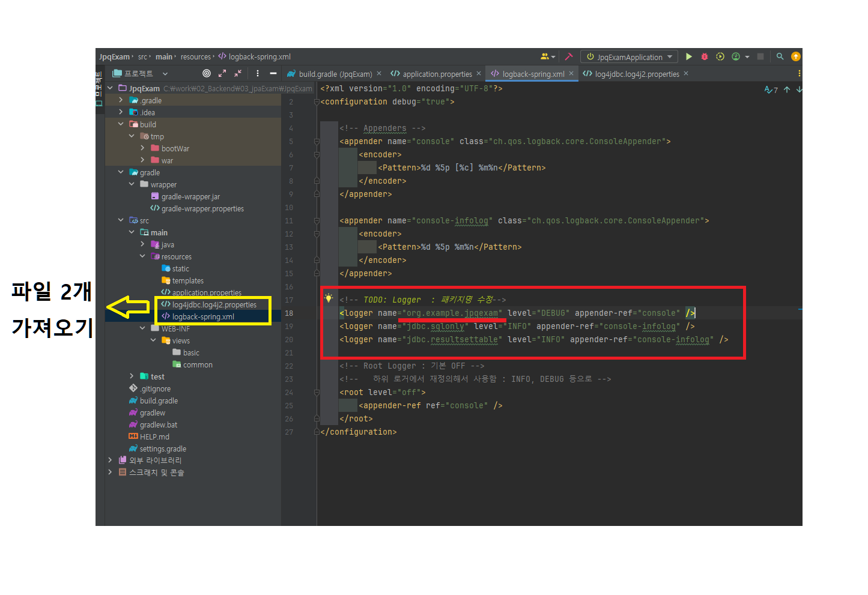Expand all project tree nodes icon
The height and width of the screenshot is (595, 868).
click(x=222, y=73)
